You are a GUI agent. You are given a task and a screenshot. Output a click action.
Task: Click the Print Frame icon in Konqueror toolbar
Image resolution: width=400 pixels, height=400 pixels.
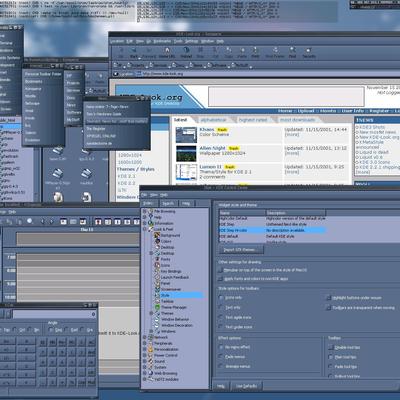point(275,50)
